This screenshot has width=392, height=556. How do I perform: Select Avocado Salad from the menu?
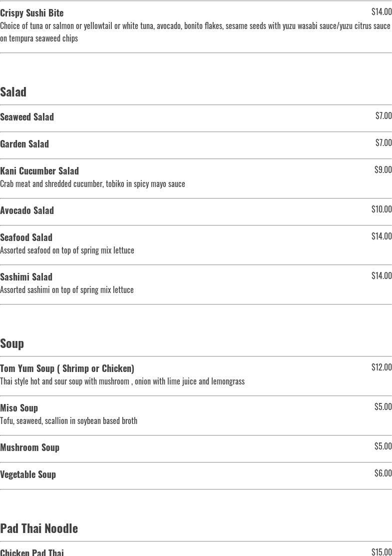coord(27,210)
